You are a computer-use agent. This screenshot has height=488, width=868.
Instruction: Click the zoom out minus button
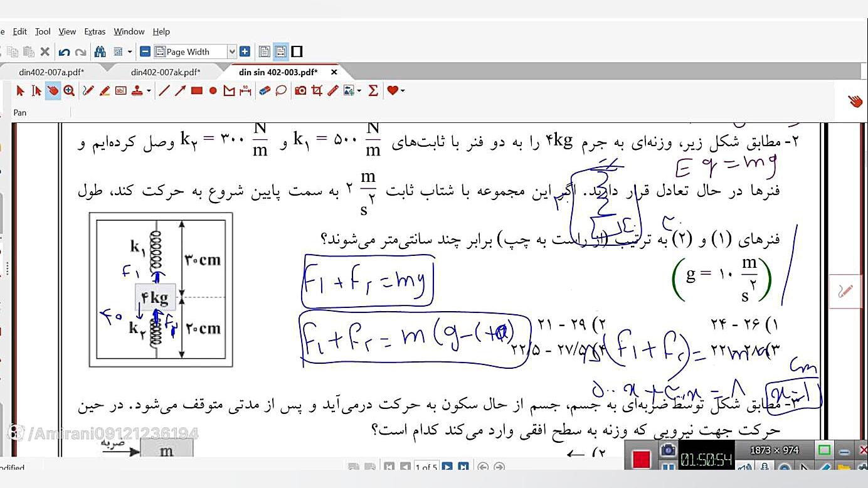145,51
